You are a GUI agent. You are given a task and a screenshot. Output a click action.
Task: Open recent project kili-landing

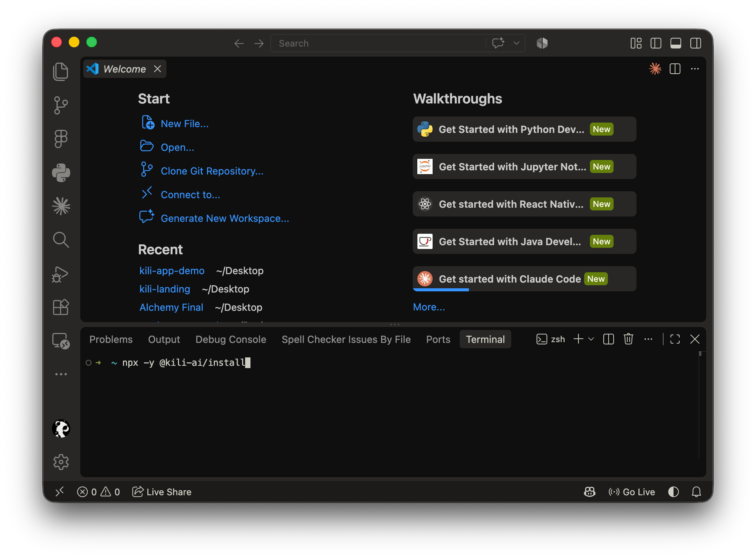click(165, 289)
